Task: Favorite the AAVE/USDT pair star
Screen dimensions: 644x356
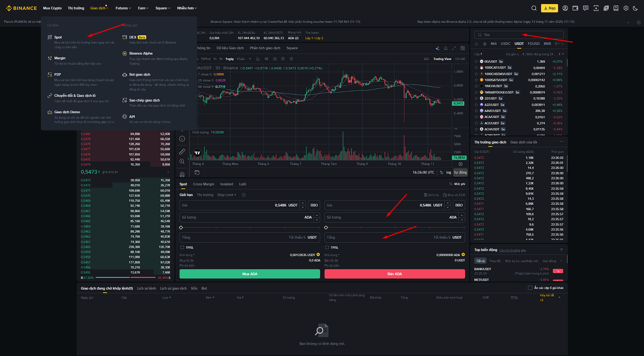Action: pyautogui.click(x=476, y=111)
